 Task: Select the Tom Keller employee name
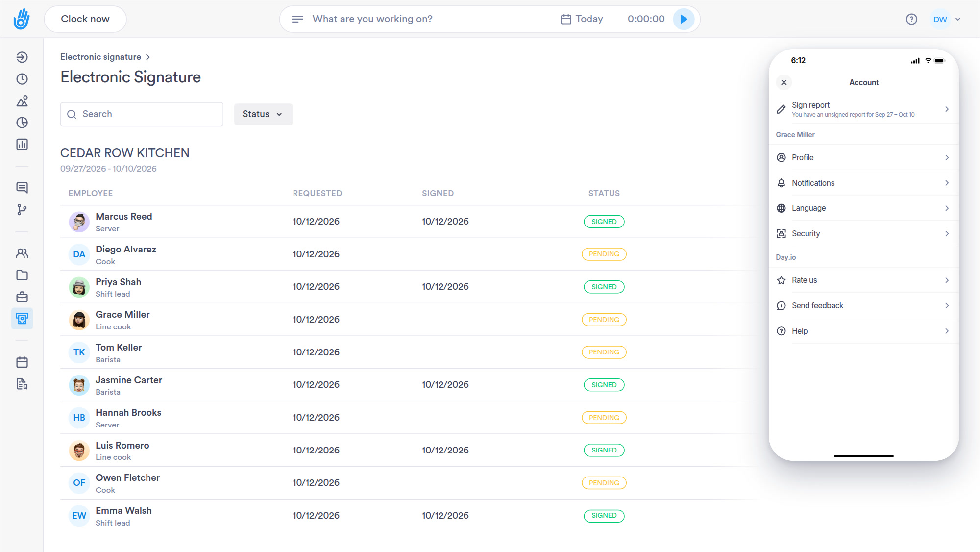pyautogui.click(x=119, y=347)
